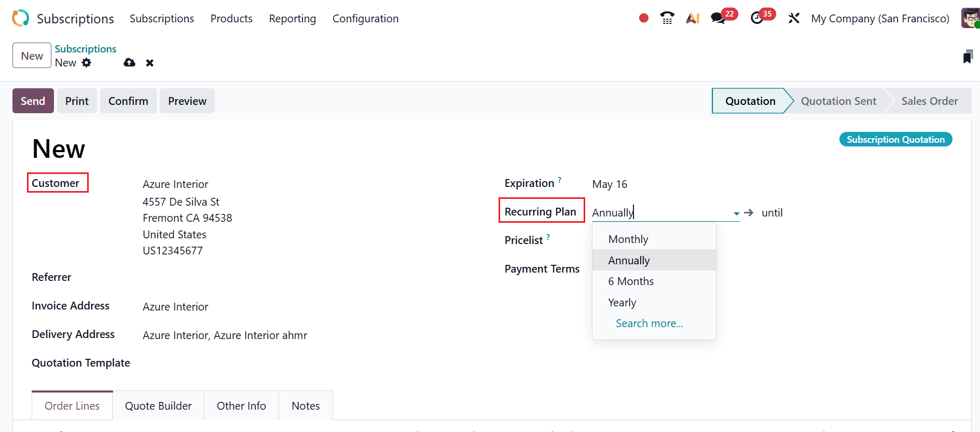Image resolution: width=980 pixels, height=432 pixels.
Task: Click the Expiration date May 16
Action: [610, 184]
